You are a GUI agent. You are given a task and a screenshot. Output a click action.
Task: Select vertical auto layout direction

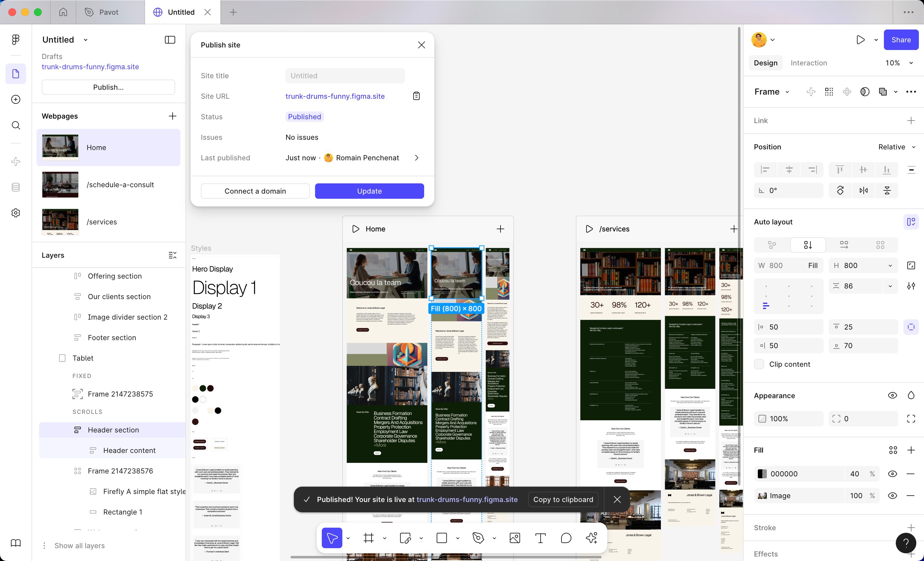click(808, 245)
